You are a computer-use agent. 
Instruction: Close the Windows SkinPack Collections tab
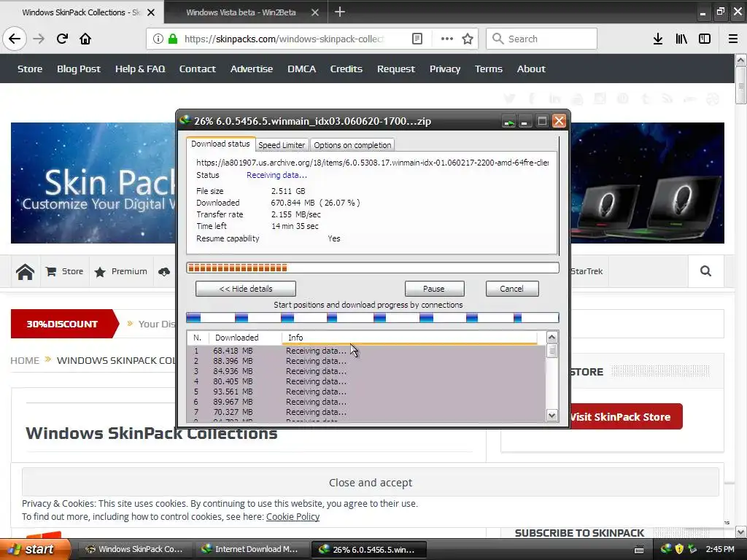151,12
